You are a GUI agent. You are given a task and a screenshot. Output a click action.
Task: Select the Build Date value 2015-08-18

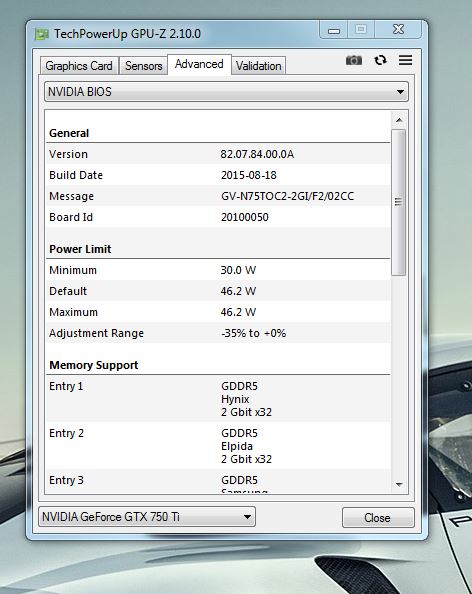click(x=249, y=175)
